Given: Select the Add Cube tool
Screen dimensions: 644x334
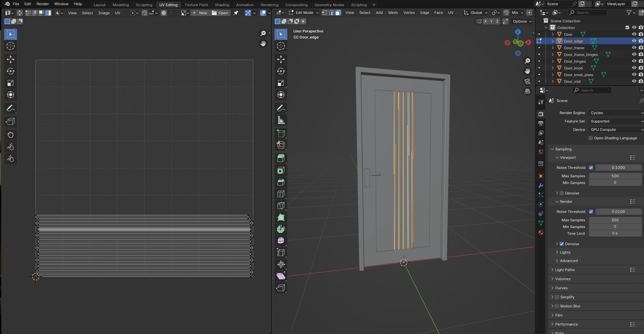Looking at the screenshot, I should click(x=281, y=133).
